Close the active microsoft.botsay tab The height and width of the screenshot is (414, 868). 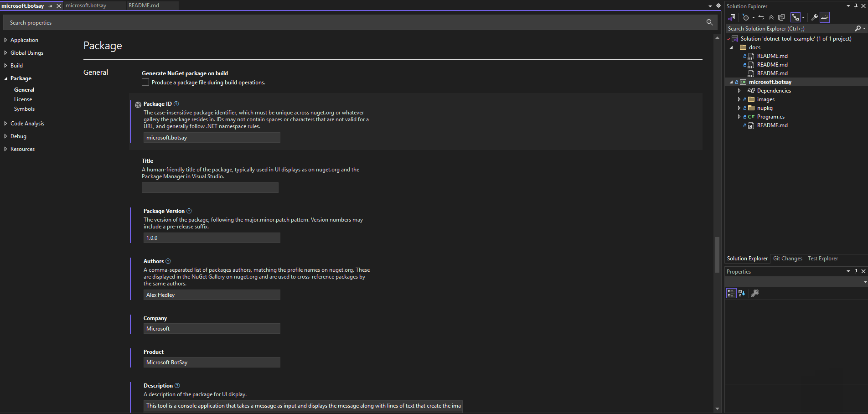59,6
